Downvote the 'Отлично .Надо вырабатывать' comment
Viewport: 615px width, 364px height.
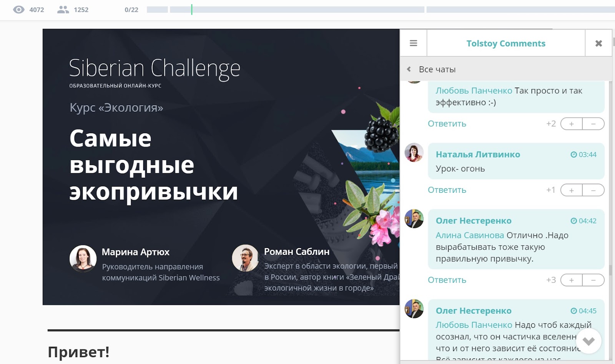coord(593,280)
